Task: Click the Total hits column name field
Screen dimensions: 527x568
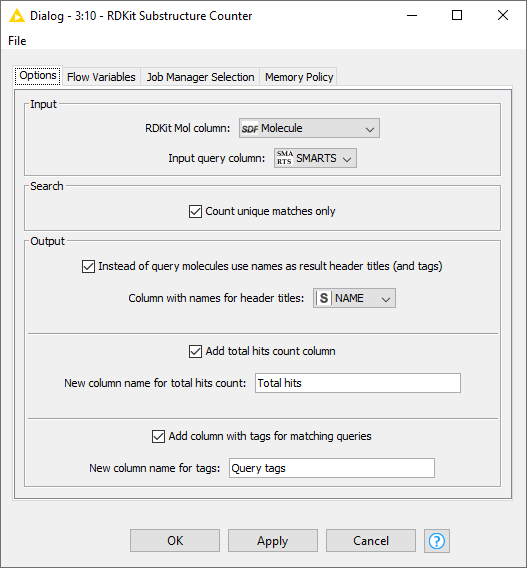Action: [358, 383]
